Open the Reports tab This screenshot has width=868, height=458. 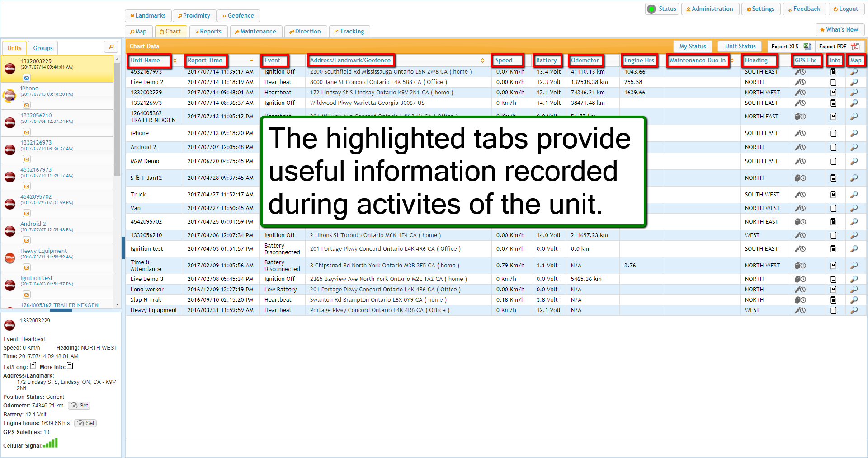(x=208, y=32)
